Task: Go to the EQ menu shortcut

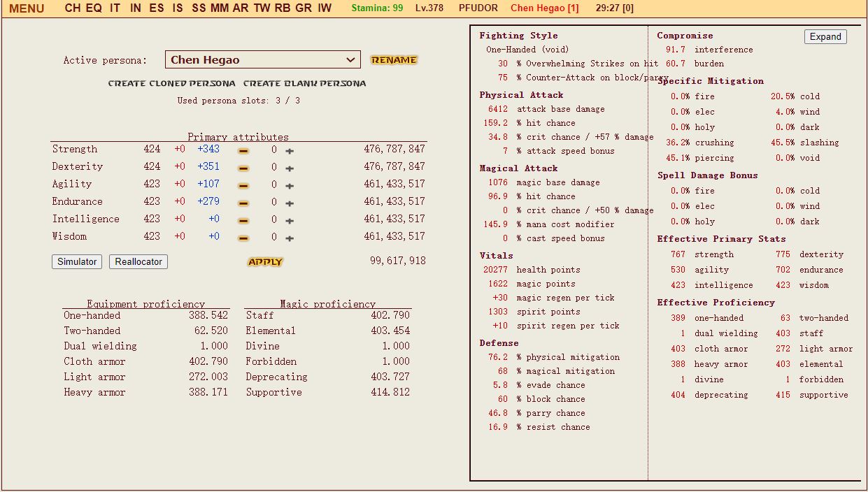Action: tap(94, 8)
